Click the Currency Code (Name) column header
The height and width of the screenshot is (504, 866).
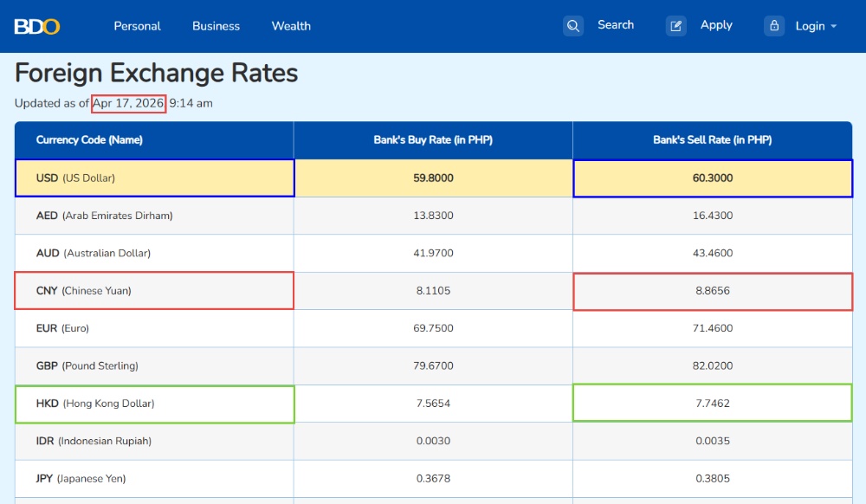coord(89,139)
